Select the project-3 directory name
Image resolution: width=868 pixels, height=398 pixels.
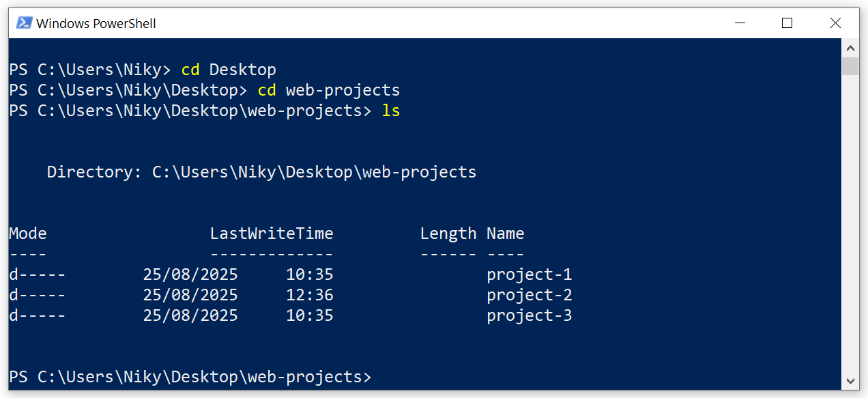[529, 315]
